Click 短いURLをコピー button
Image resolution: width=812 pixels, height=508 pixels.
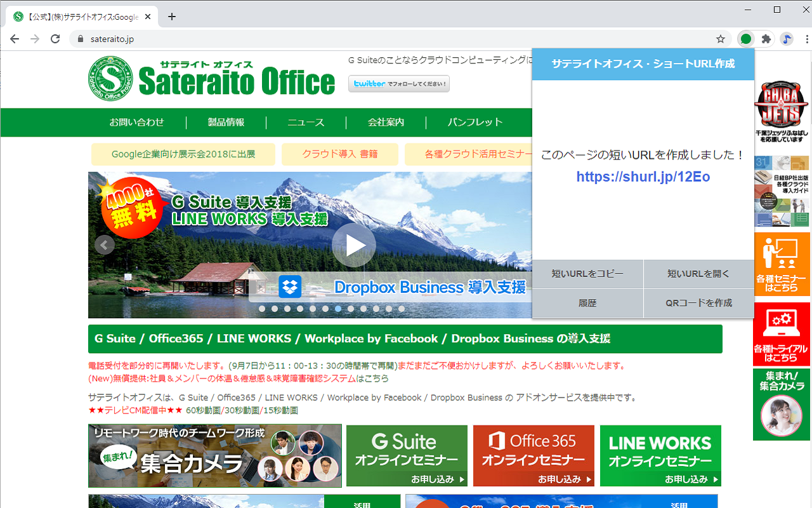[587, 274]
